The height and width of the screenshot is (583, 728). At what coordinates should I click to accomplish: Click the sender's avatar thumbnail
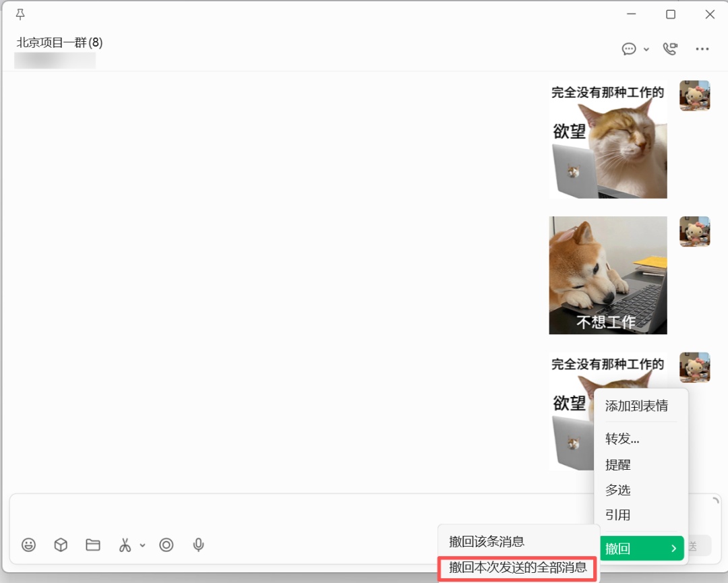[695, 96]
